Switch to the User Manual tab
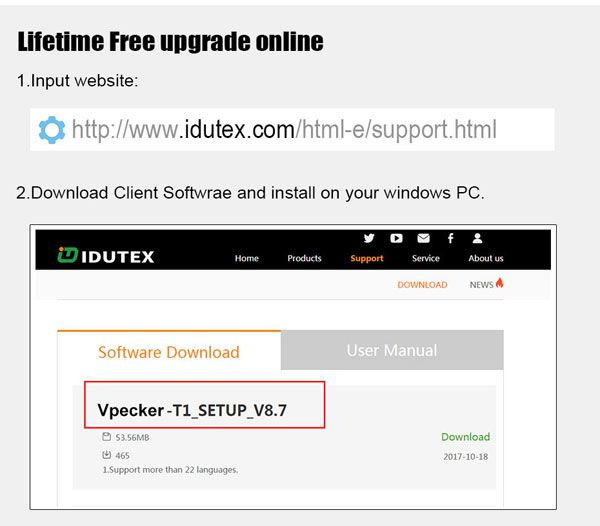600x526 pixels. coord(392,350)
